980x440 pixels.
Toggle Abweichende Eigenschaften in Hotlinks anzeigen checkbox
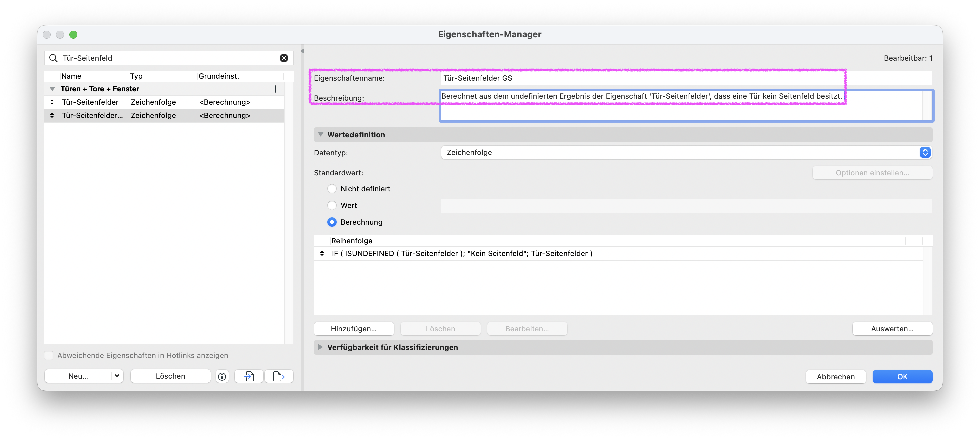[49, 355]
